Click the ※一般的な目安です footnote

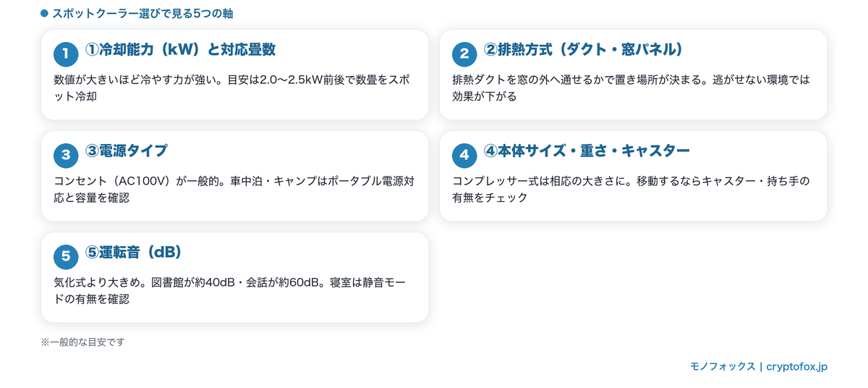click(82, 342)
